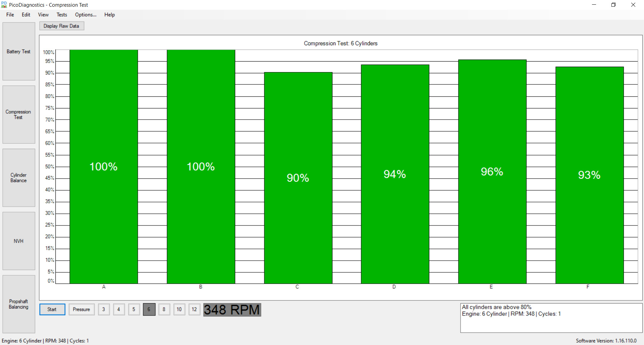This screenshot has height=345, width=644.
Task: Click cylinder D 94% bar
Action: coord(395,174)
